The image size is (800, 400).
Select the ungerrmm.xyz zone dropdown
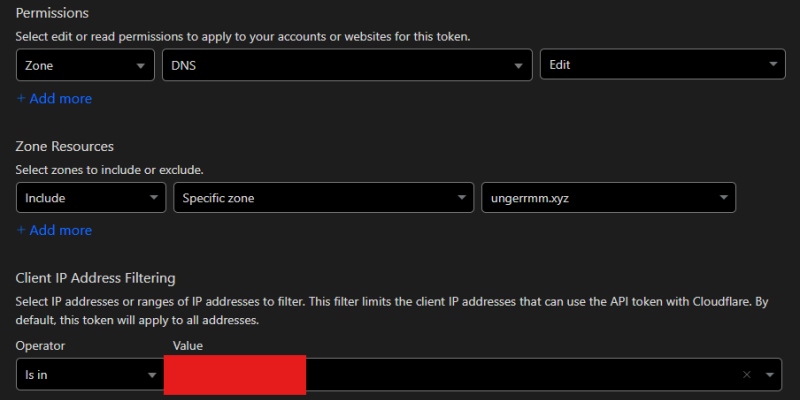(609, 197)
